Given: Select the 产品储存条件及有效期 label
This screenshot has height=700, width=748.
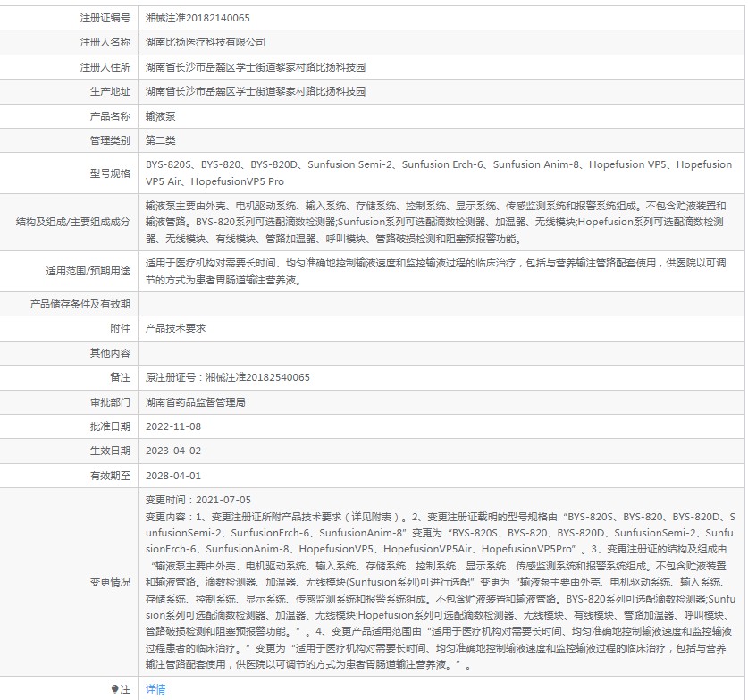Looking at the screenshot, I should coord(80,304).
